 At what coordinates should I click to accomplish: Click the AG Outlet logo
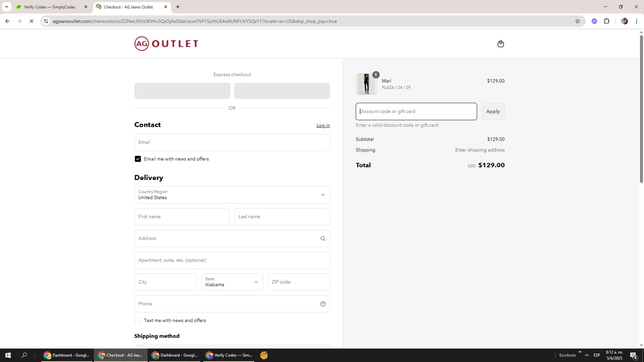pos(166,44)
